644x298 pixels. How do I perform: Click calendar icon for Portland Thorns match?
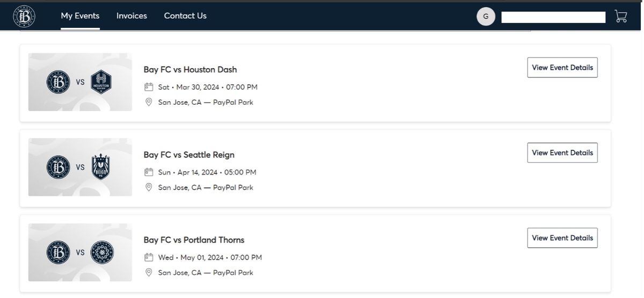point(149,258)
